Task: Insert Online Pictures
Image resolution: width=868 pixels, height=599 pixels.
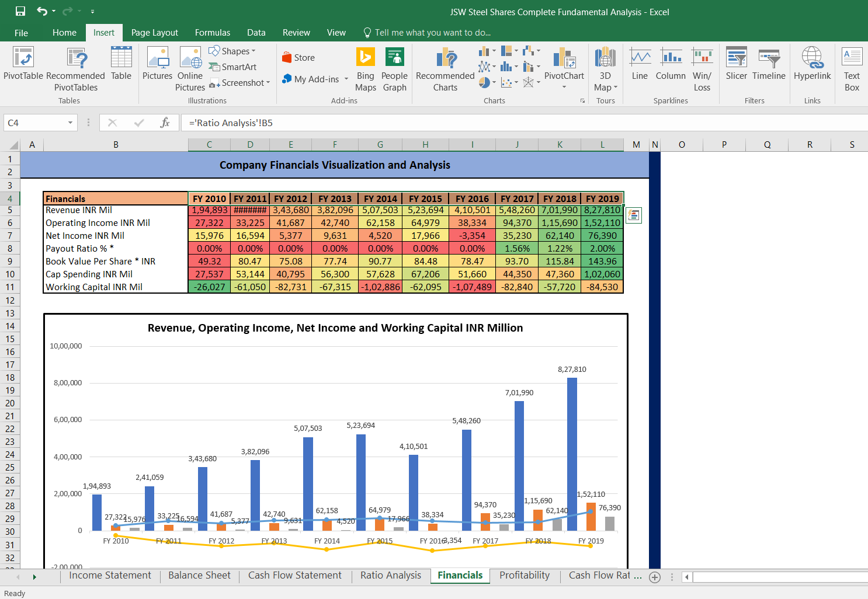Action: pos(190,69)
